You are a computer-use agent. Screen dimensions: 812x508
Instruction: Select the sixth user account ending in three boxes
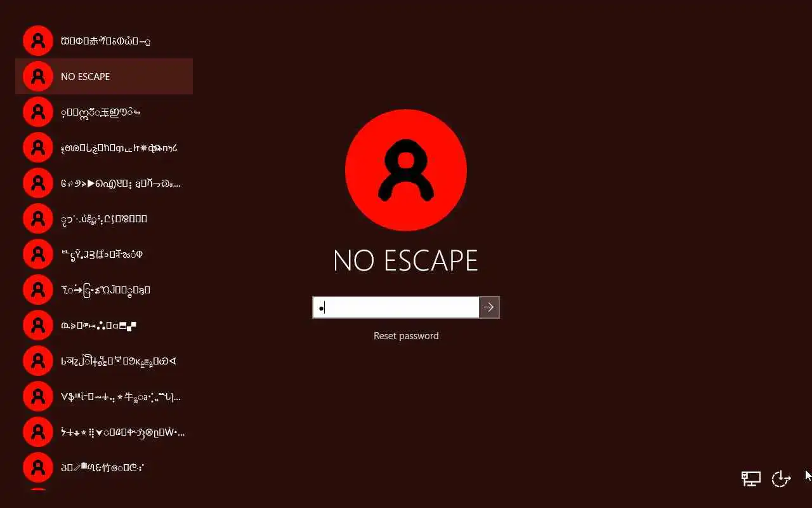(x=104, y=218)
